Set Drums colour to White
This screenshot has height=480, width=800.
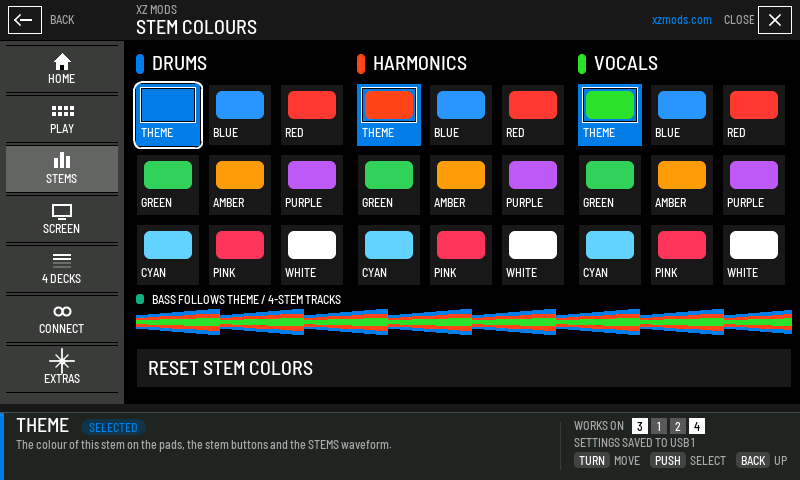click(x=312, y=255)
